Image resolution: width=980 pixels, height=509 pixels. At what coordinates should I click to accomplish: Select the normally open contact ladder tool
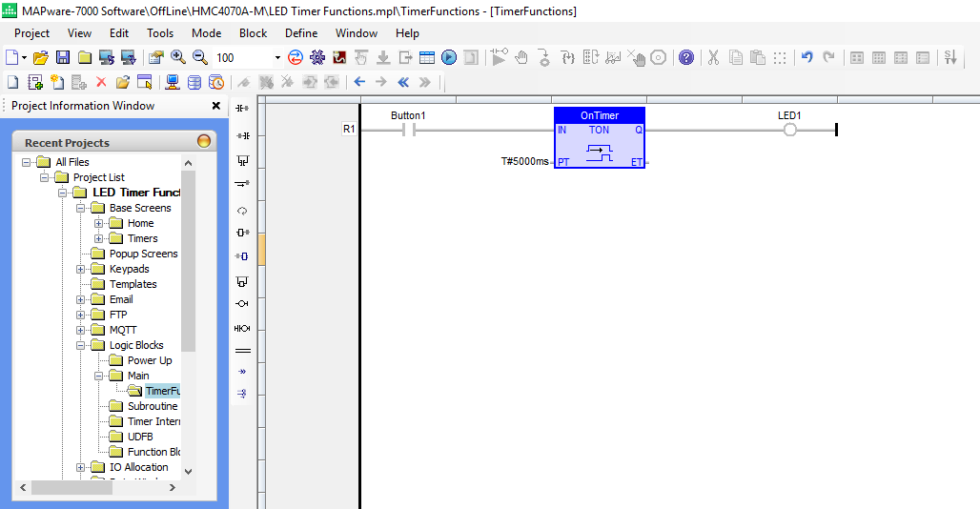(x=242, y=108)
